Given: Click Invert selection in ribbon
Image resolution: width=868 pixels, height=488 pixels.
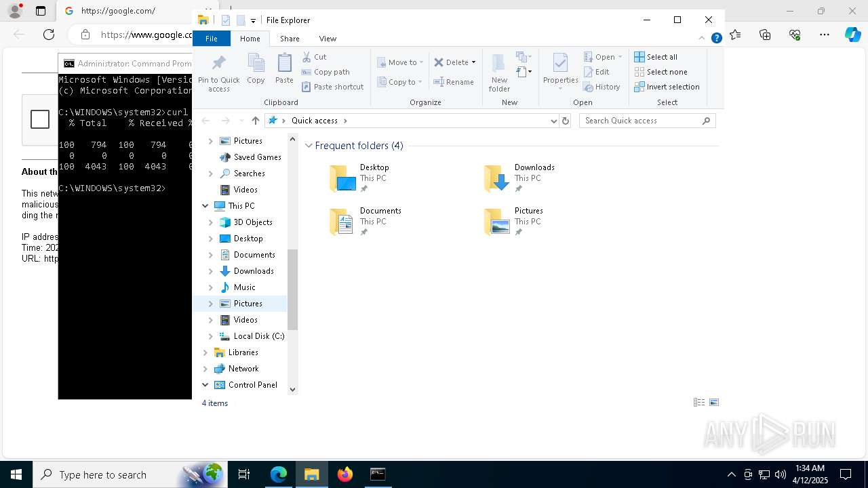Looking at the screenshot, I should 667,87.
